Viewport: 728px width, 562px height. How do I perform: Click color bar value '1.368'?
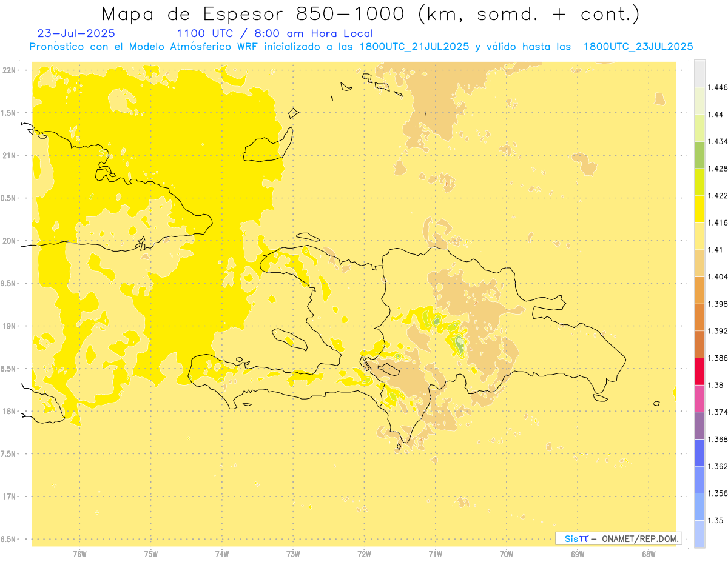(x=717, y=439)
